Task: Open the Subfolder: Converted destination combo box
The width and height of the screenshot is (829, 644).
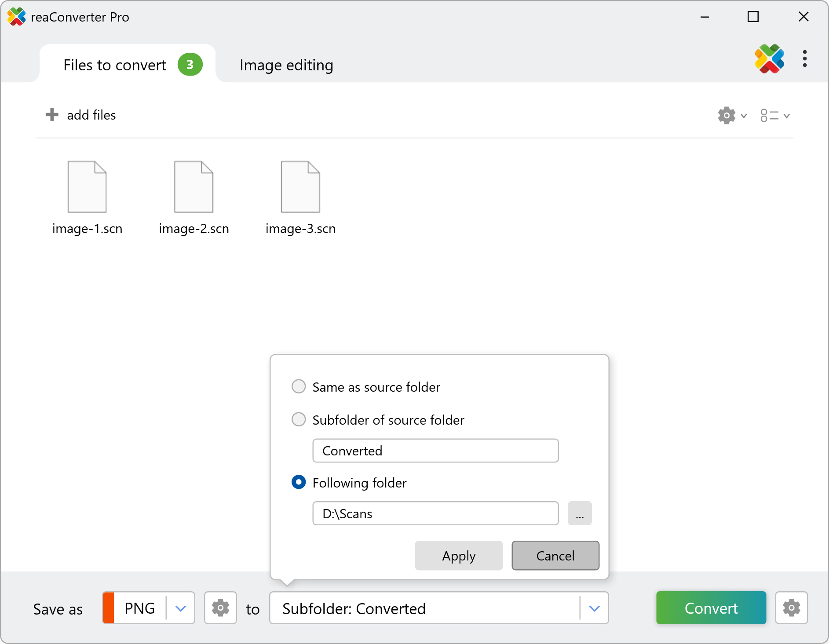Action: click(424, 608)
